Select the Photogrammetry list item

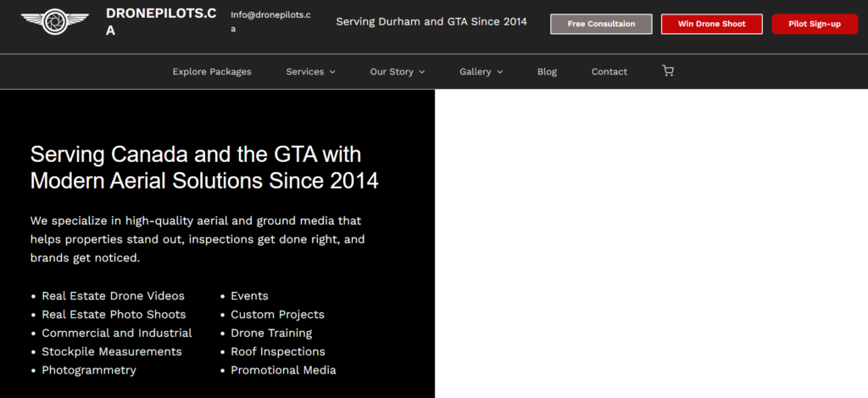pyautogui.click(x=89, y=370)
